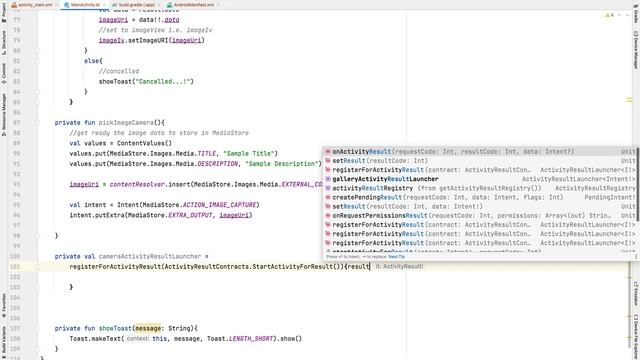Switch to MainActivity.kt tab
Viewport: 640px width, 360px height.
click(85, 5)
